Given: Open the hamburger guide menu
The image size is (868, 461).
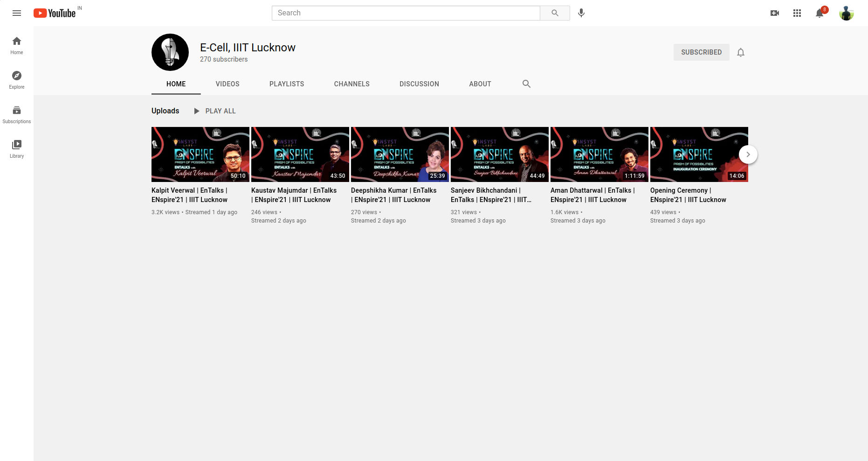Looking at the screenshot, I should [17, 13].
